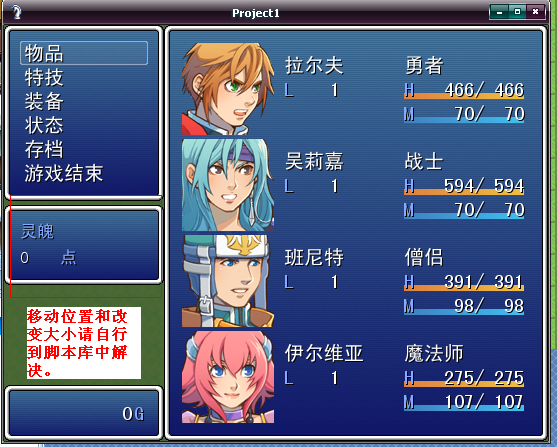Image resolution: width=557 pixels, height=447 pixels.
Task: Click the pink-haired 伊尔维亚 portrait
Action: [x=228, y=377]
